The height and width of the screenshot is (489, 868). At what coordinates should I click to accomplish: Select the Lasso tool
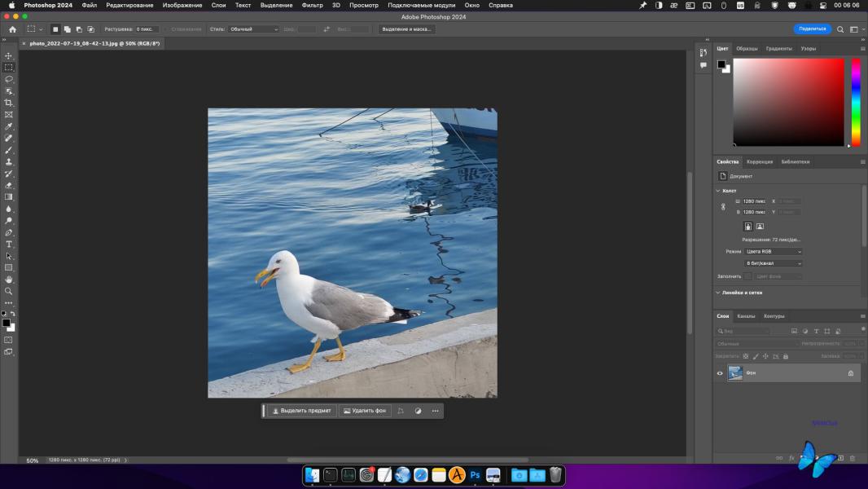click(9, 80)
